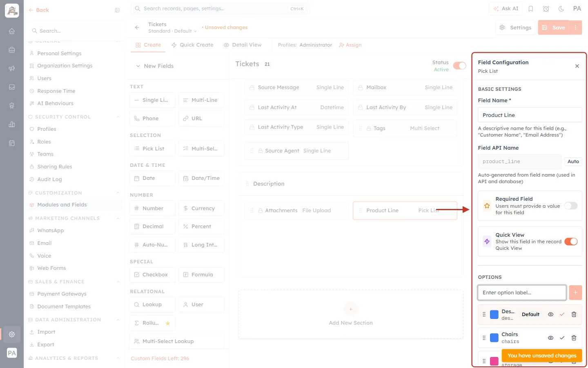The height and width of the screenshot is (368, 588).
Task: Open the alarm clock icon in the top bar
Action: coord(546,9)
